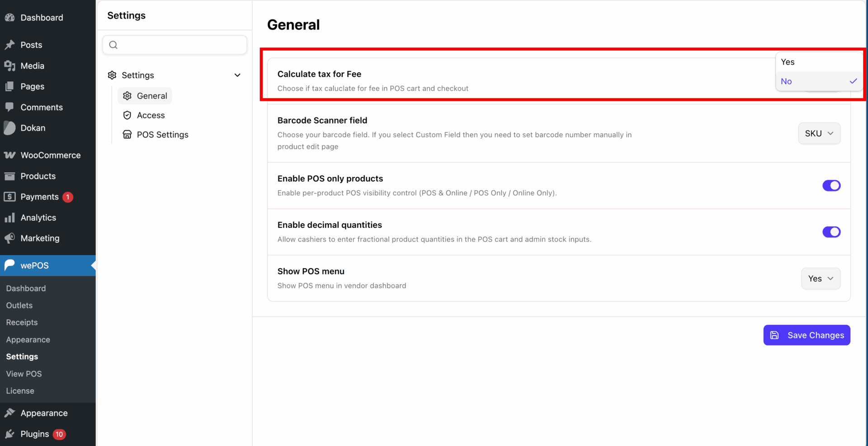Open Products menu item

48,176
